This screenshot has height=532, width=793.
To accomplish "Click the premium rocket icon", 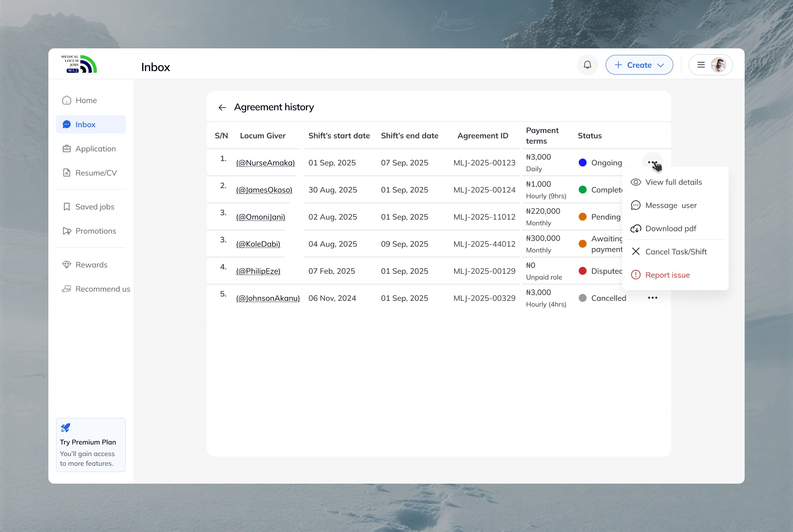I will pos(66,428).
